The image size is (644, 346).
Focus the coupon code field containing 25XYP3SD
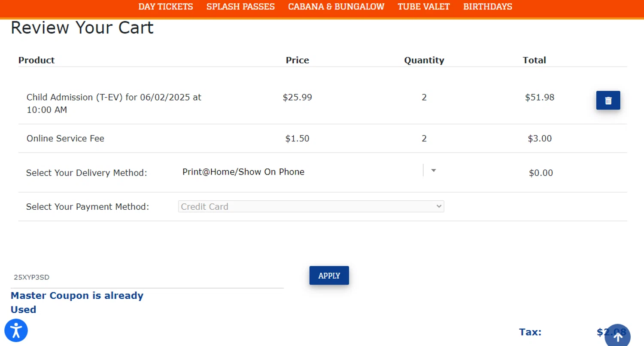coord(146,278)
